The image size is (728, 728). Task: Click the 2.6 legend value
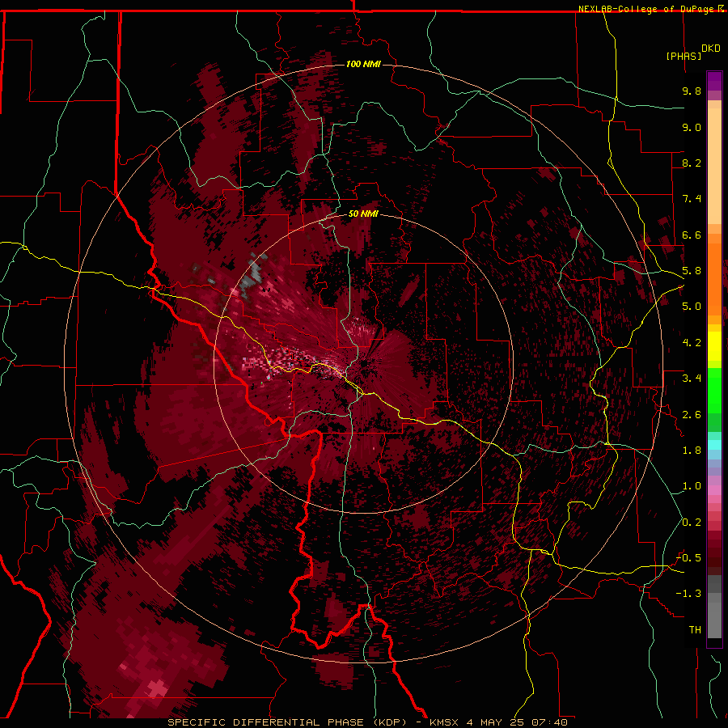(x=692, y=415)
